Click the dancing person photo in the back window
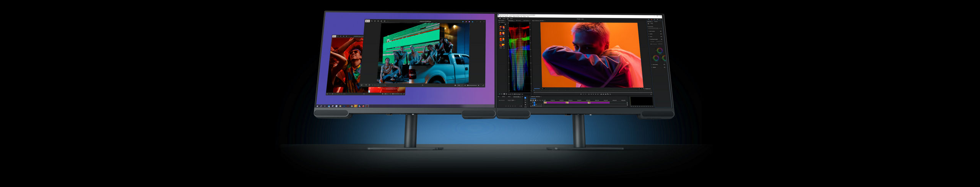The width and height of the screenshot is (980, 187). tap(347, 65)
